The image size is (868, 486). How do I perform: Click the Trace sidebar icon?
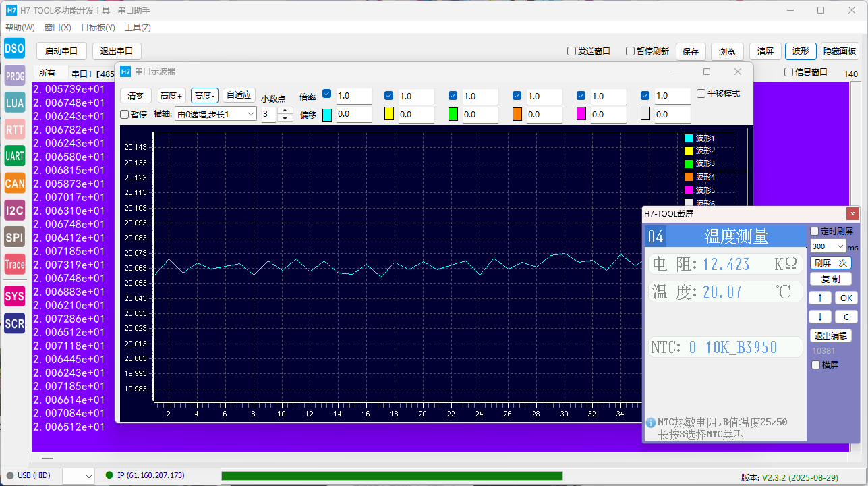(x=15, y=265)
